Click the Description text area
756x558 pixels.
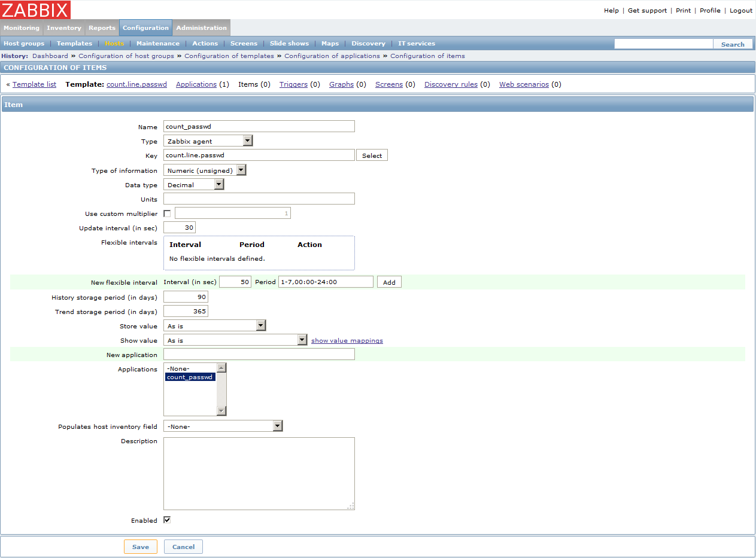[x=259, y=474]
